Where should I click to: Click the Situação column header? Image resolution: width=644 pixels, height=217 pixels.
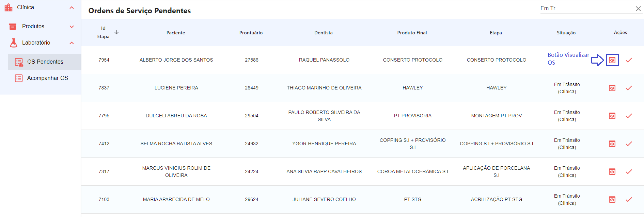point(566,33)
